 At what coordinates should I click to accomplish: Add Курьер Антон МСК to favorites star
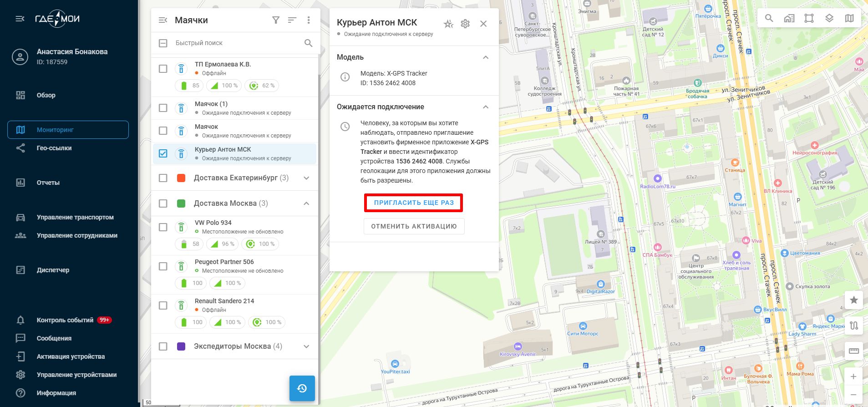point(448,24)
